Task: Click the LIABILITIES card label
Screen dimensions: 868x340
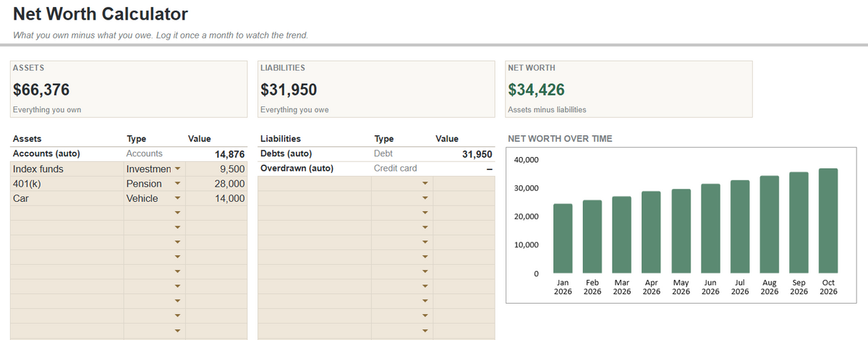Action: 282,67
